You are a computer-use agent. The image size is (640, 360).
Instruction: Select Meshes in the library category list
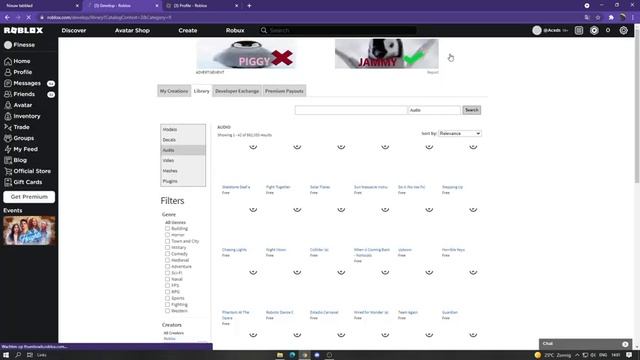(x=183, y=171)
